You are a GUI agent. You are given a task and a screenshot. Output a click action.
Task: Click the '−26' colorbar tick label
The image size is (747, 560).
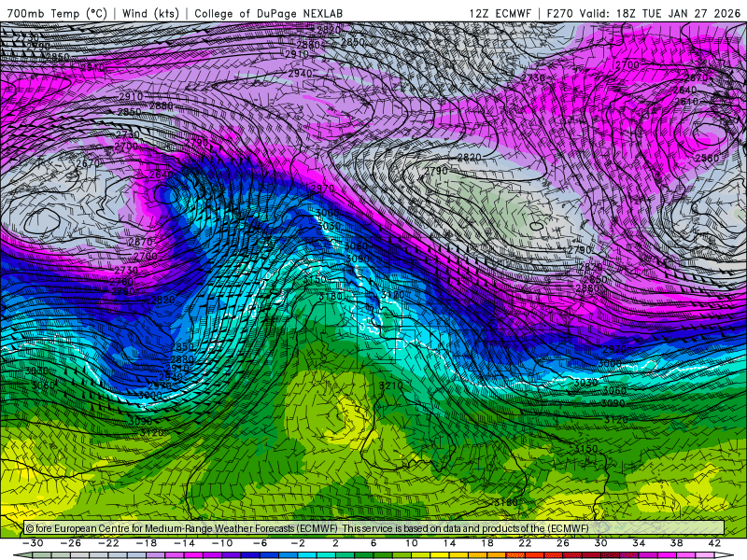click(71, 543)
